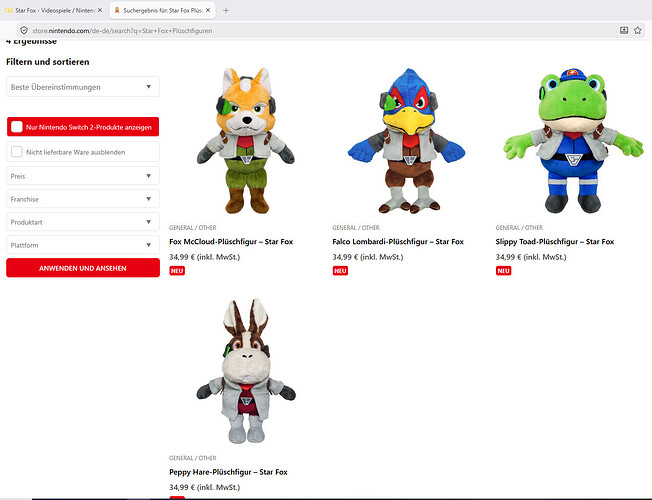Open Falco Lombardi plush product image

coord(407,141)
